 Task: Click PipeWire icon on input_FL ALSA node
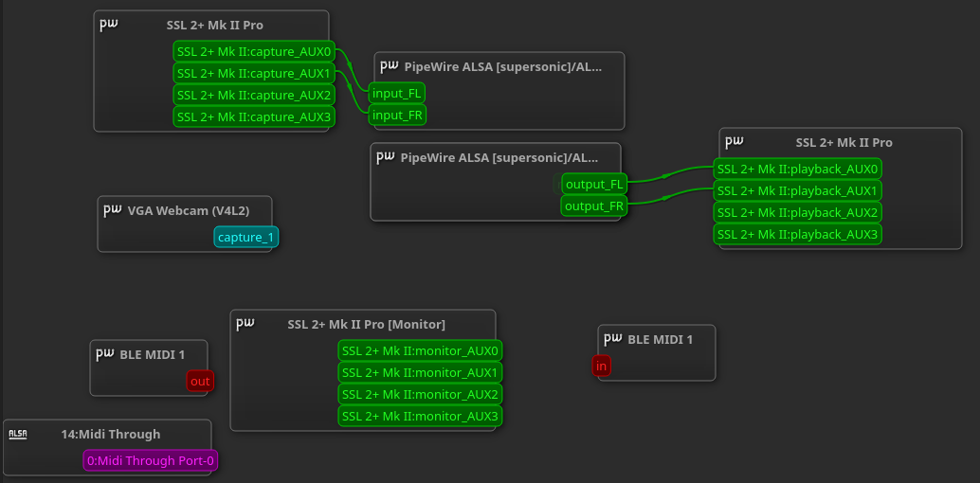click(x=390, y=65)
